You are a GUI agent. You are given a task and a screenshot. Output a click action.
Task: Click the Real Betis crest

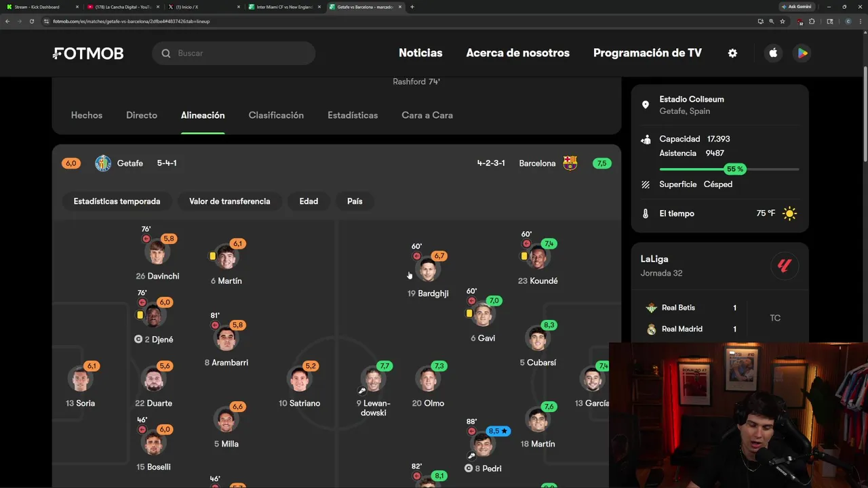(x=651, y=308)
